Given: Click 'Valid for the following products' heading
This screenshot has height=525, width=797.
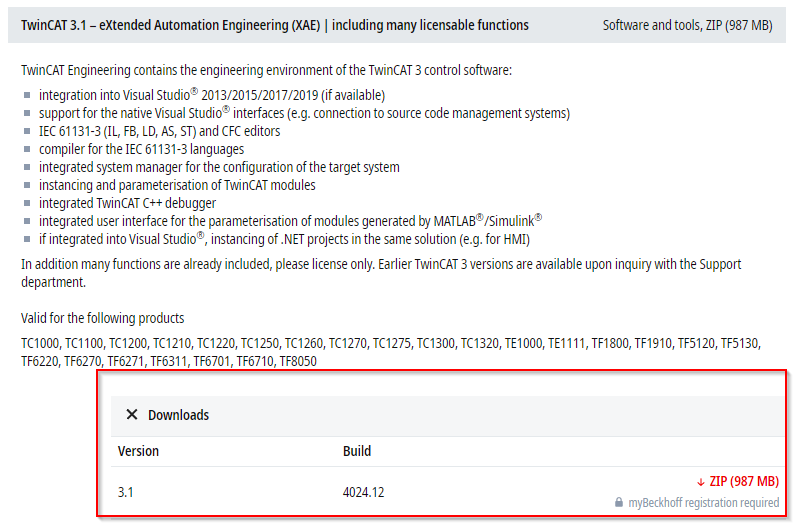Looking at the screenshot, I should tap(103, 318).
